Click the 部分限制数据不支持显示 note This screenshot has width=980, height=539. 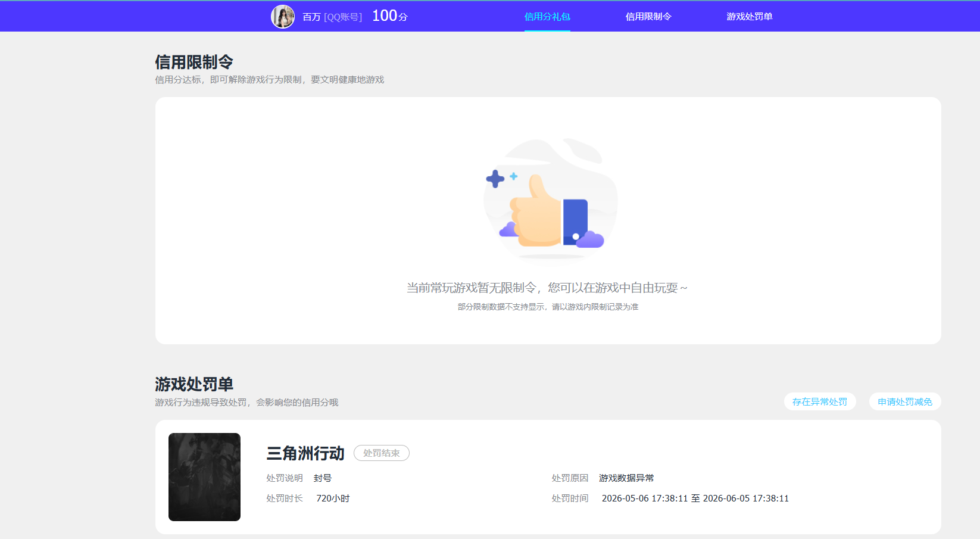(x=548, y=307)
